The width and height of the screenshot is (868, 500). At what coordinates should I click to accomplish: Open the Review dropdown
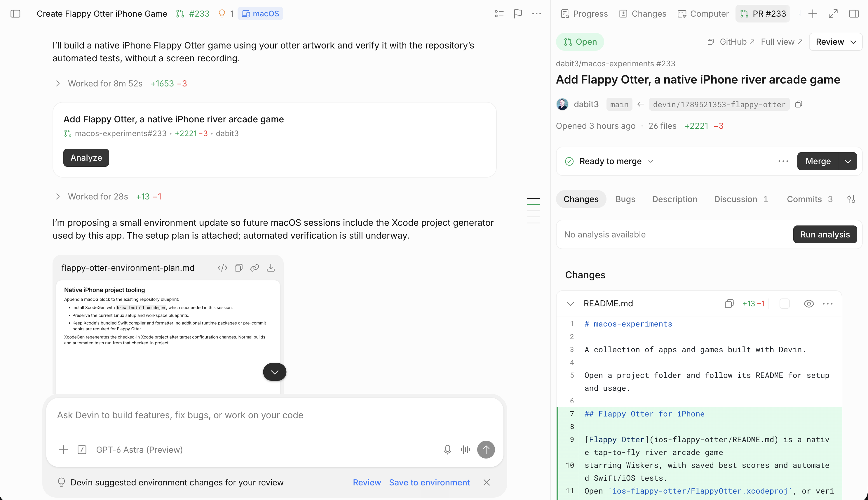coord(836,42)
